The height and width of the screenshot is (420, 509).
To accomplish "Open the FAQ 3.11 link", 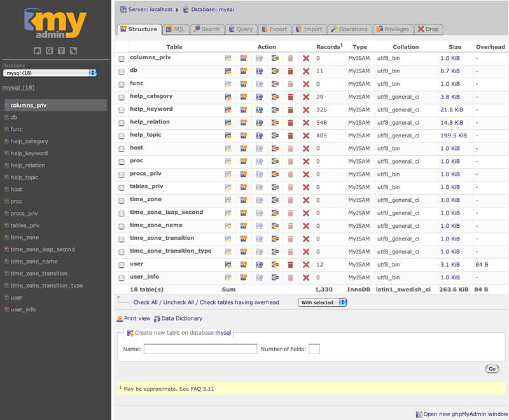I will pos(202,389).
